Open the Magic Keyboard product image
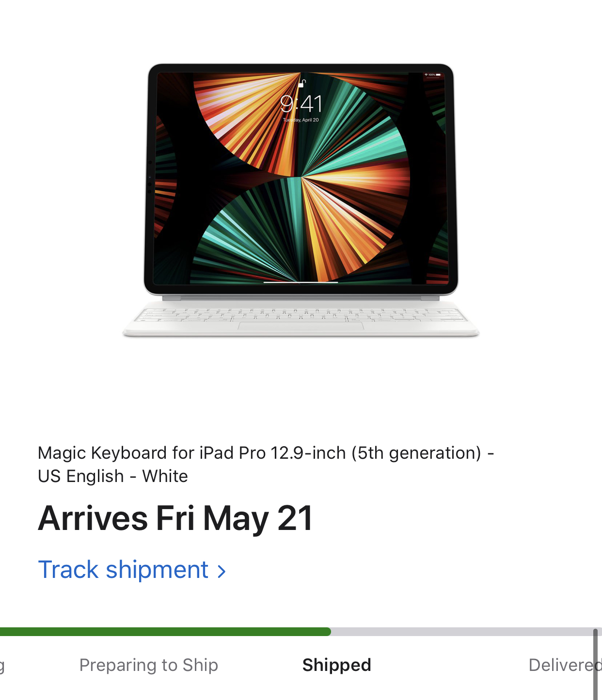 click(301, 200)
